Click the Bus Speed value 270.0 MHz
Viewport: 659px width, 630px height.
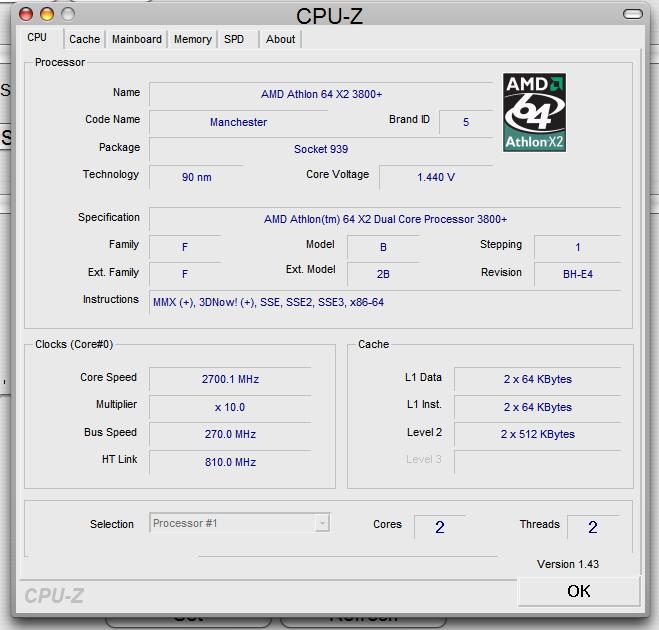pyautogui.click(x=230, y=434)
